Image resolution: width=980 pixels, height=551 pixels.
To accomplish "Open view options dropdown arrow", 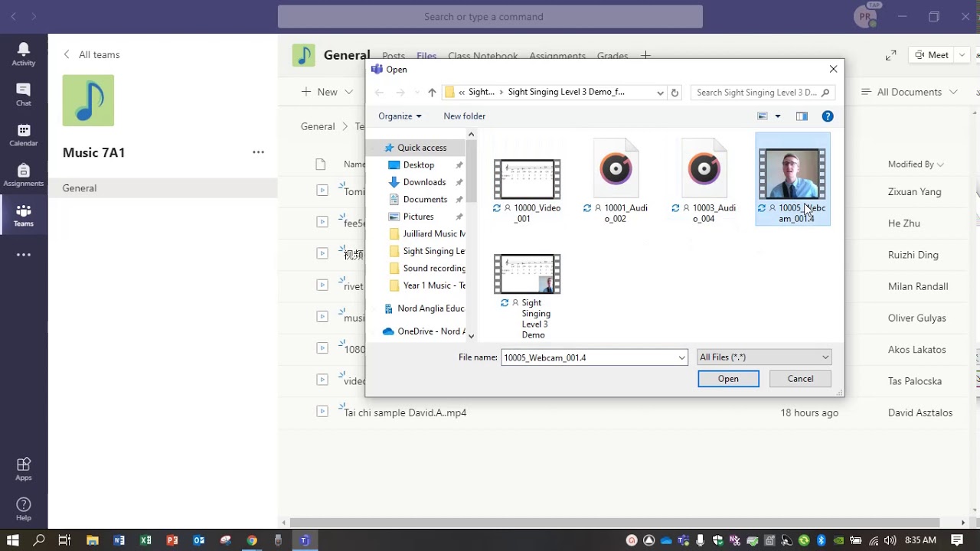I will click(x=777, y=116).
